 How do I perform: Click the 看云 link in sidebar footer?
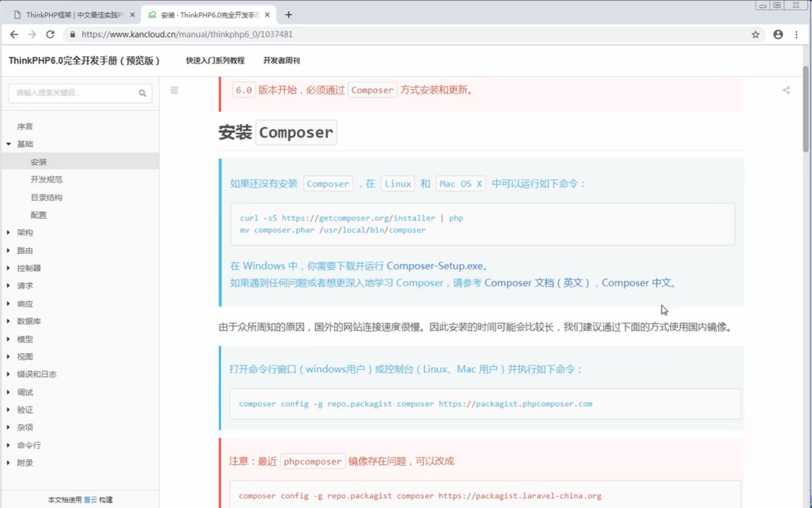pyautogui.click(x=90, y=500)
